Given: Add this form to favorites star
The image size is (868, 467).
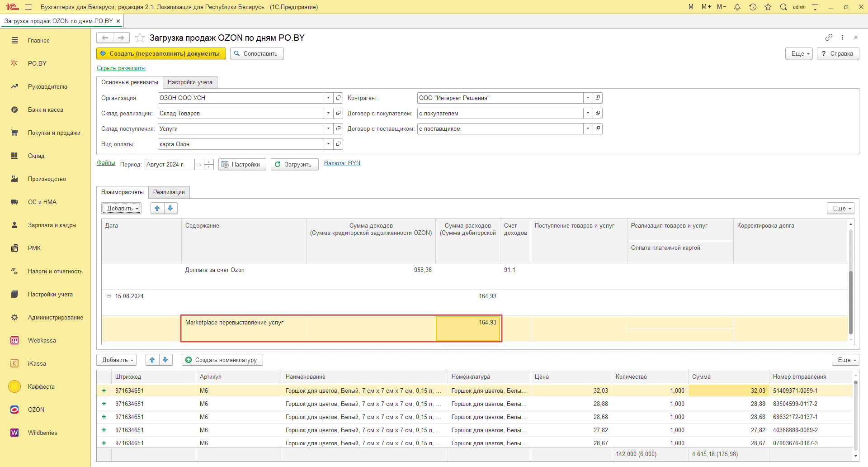Looking at the screenshot, I should tap(140, 38).
